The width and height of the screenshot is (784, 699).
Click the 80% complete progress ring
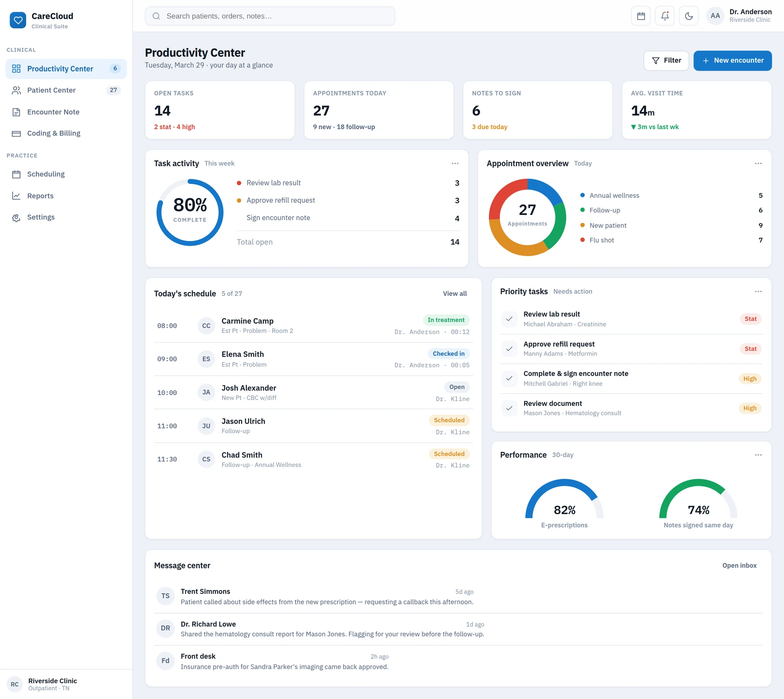[x=190, y=212]
